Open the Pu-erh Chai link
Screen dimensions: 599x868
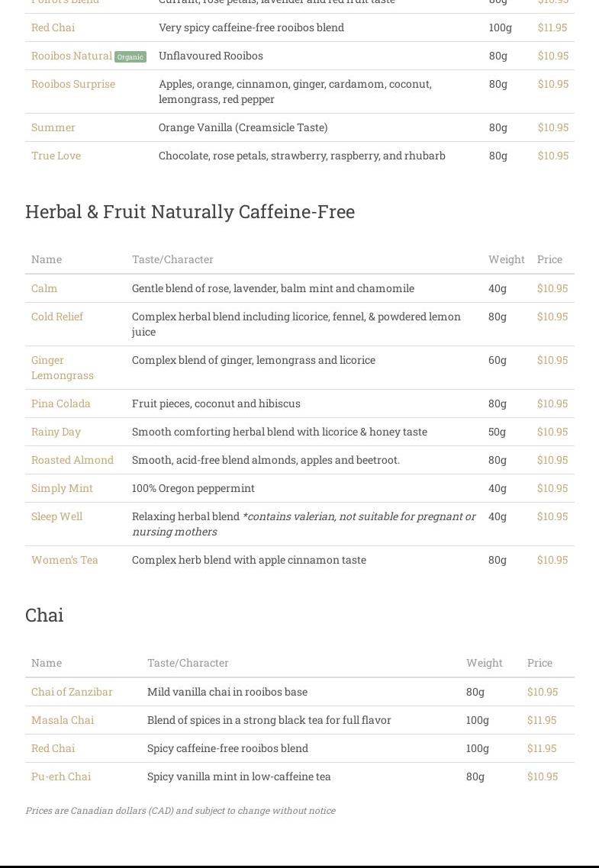61,776
